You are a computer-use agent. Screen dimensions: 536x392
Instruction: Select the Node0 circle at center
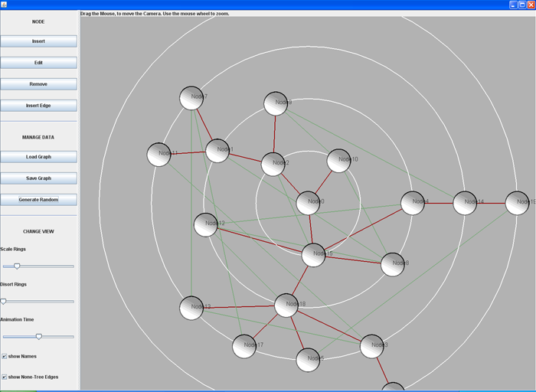click(x=308, y=203)
